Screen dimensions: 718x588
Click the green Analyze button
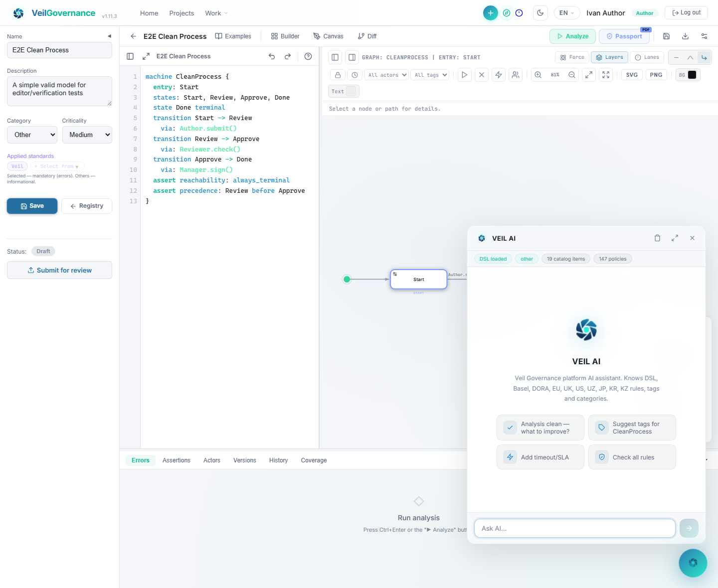(x=572, y=36)
